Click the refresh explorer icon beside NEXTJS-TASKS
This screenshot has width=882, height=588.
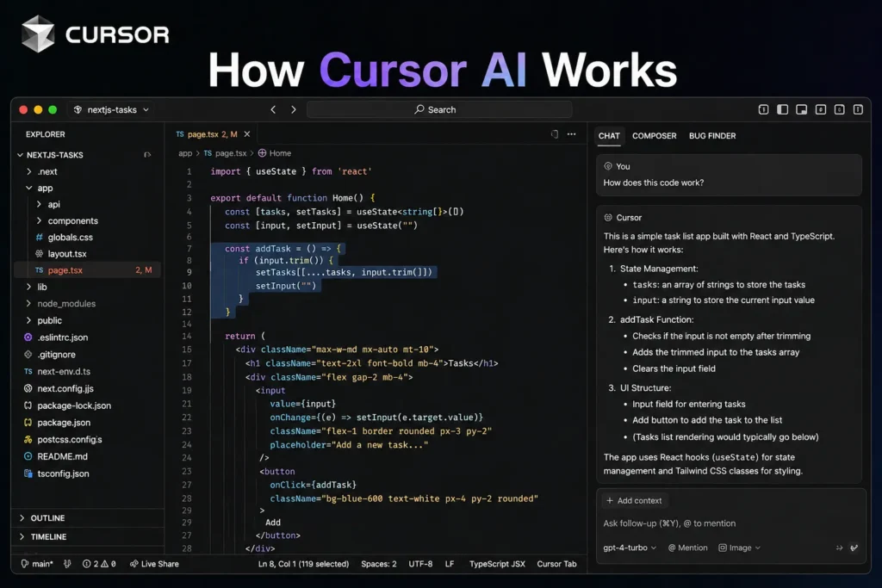[x=147, y=155]
